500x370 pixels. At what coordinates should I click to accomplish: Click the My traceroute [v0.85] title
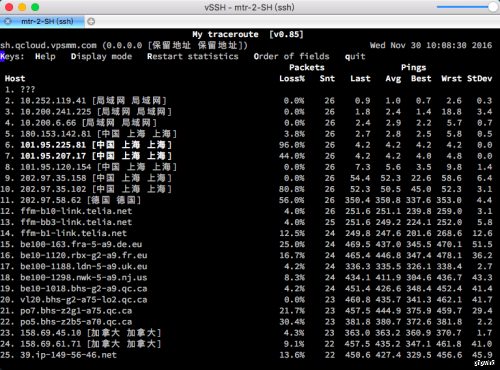(248, 34)
